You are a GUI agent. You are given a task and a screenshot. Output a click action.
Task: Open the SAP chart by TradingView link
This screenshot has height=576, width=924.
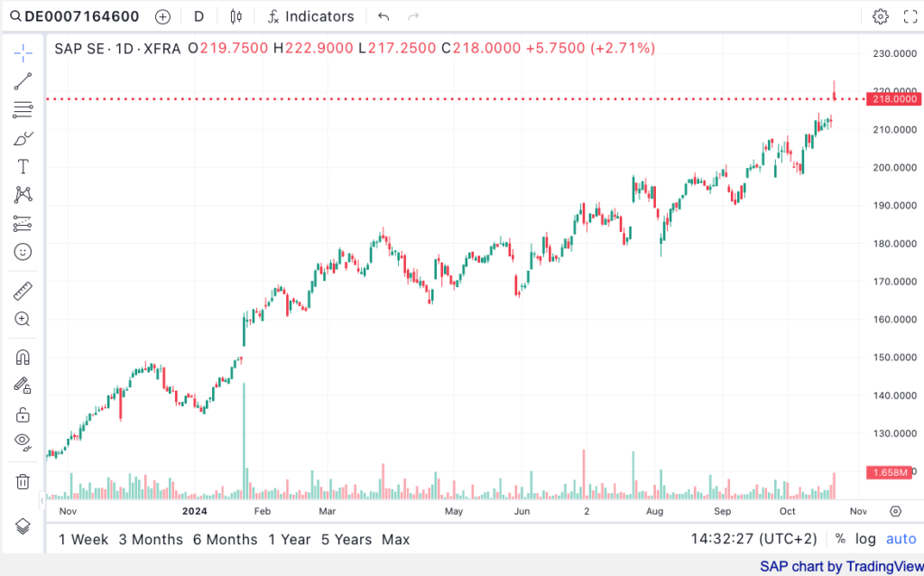click(x=842, y=567)
